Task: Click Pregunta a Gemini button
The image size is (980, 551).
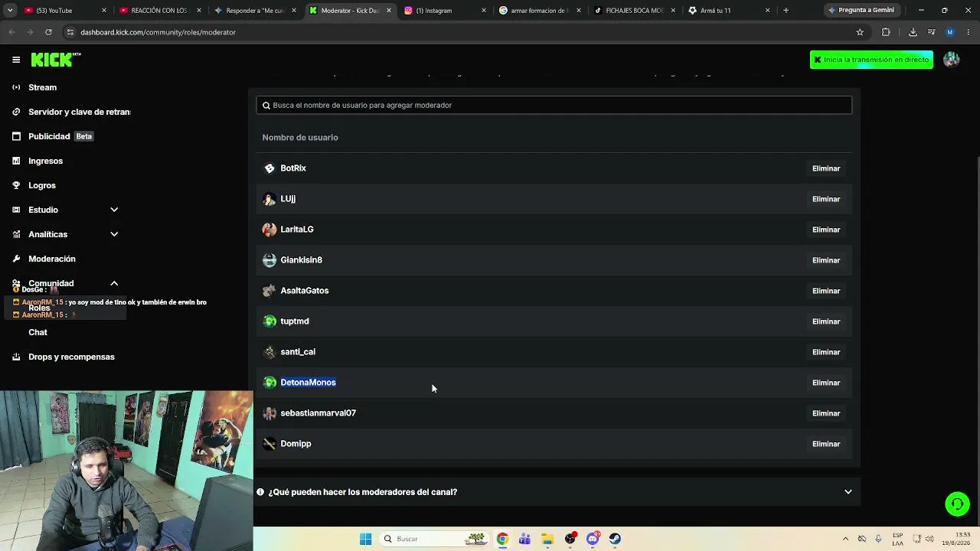Action: 861,11
